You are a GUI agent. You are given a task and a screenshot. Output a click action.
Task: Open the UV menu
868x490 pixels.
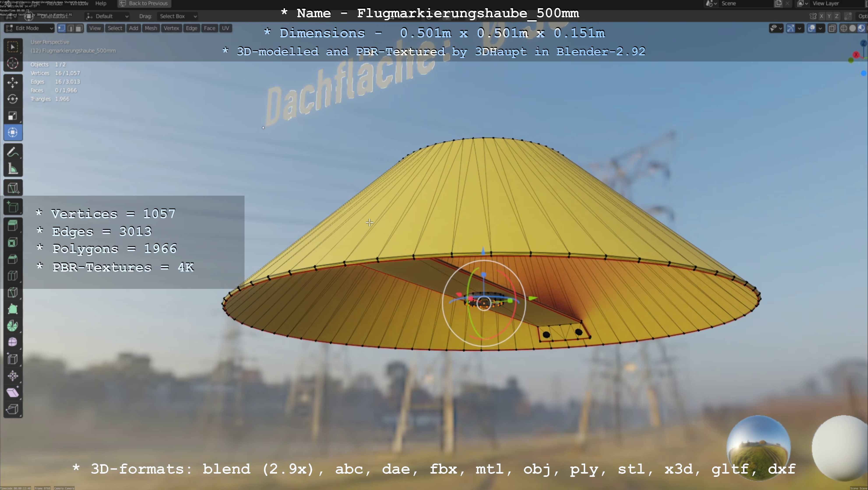[225, 28]
